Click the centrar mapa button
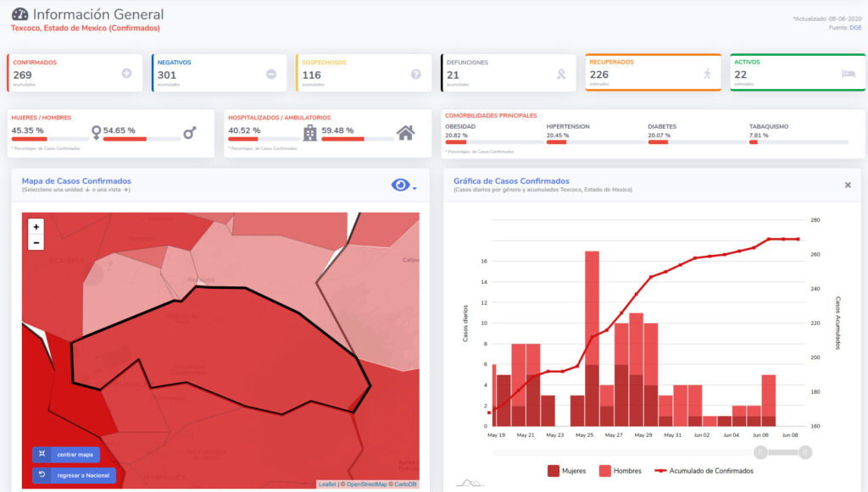868x492 pixels. click(66, 455)
